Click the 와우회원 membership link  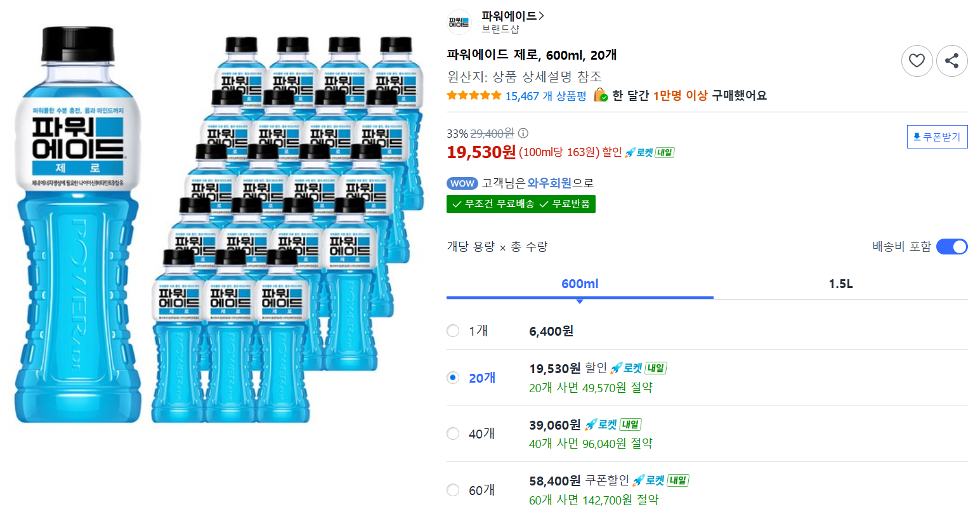point(549,183)
